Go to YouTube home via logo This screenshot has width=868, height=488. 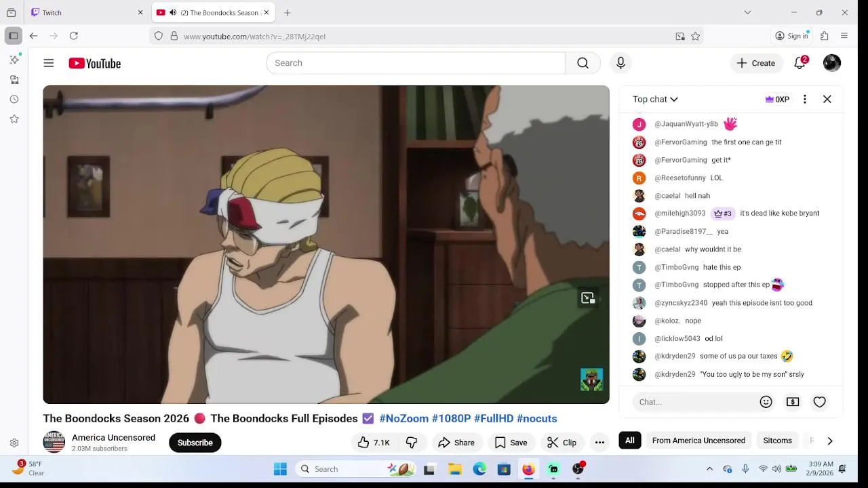point(94,63)
